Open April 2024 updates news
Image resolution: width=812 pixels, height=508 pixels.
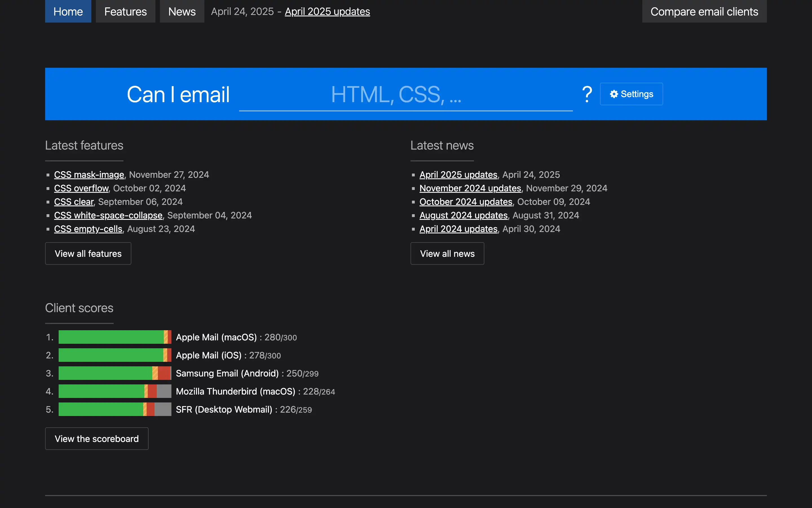click(x=458, y=229)
